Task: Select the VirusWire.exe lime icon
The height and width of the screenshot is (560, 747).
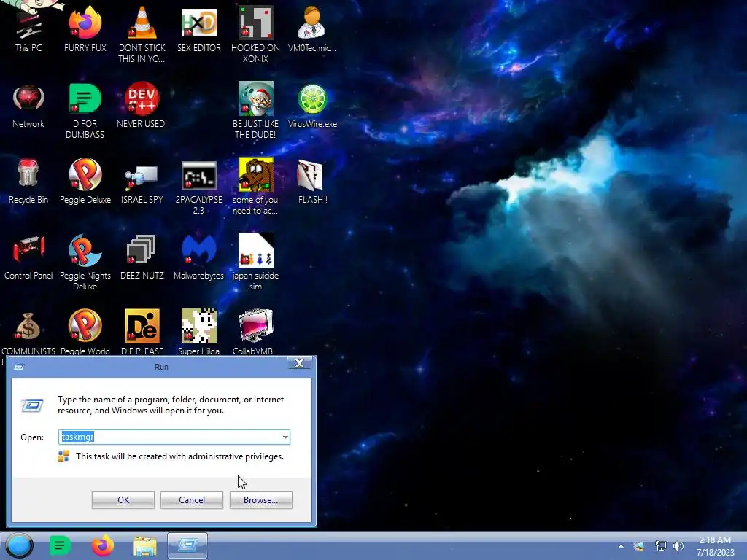Action: (x=312, y=105)
